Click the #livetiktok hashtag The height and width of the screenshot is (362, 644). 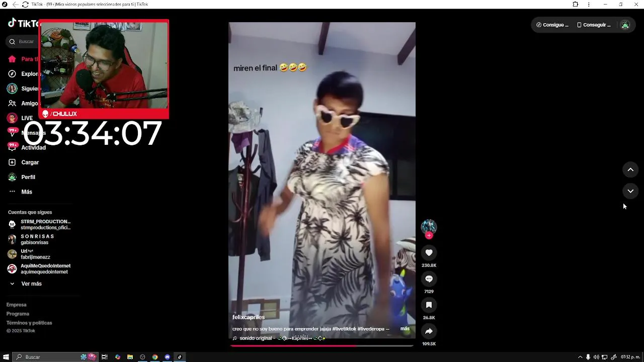344,329
